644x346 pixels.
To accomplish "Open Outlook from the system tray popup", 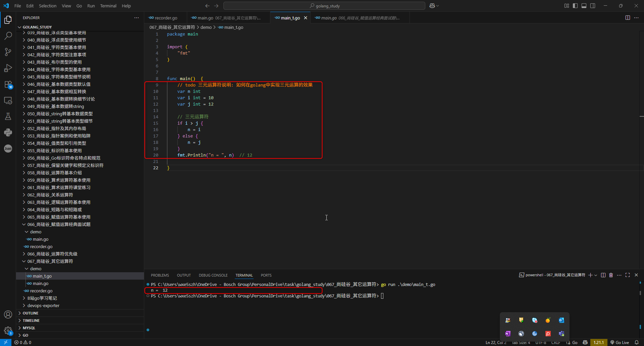I will (x=561, y=320).
